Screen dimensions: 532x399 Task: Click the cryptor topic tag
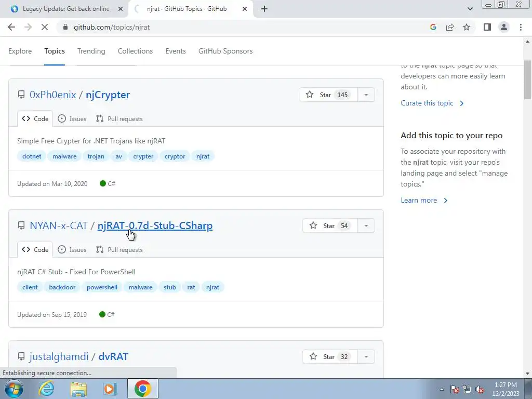[x=175, y=156]
